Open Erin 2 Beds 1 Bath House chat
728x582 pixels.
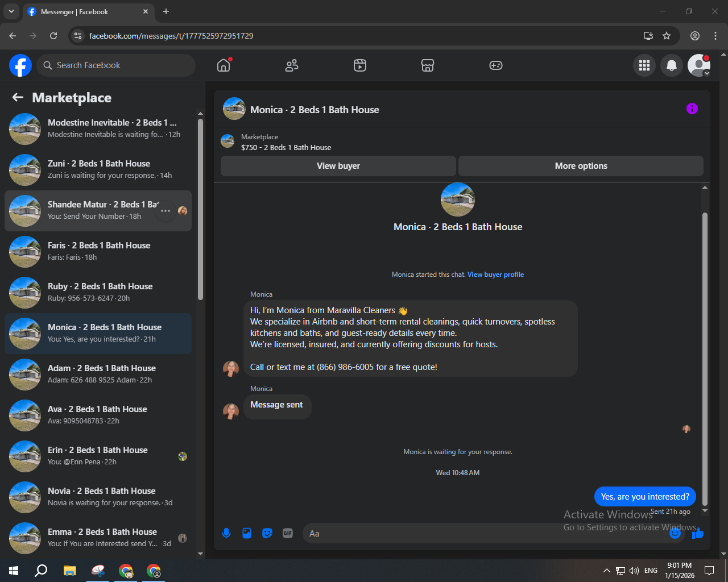[98, 456]
